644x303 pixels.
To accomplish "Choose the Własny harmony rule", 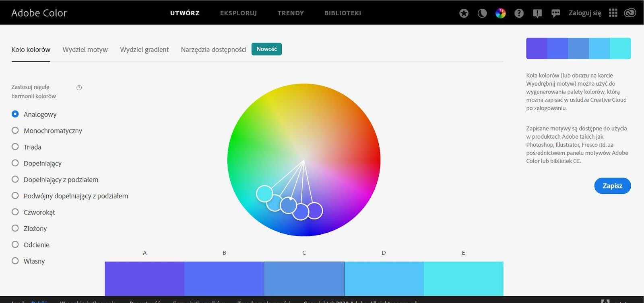I will (15, 261).
